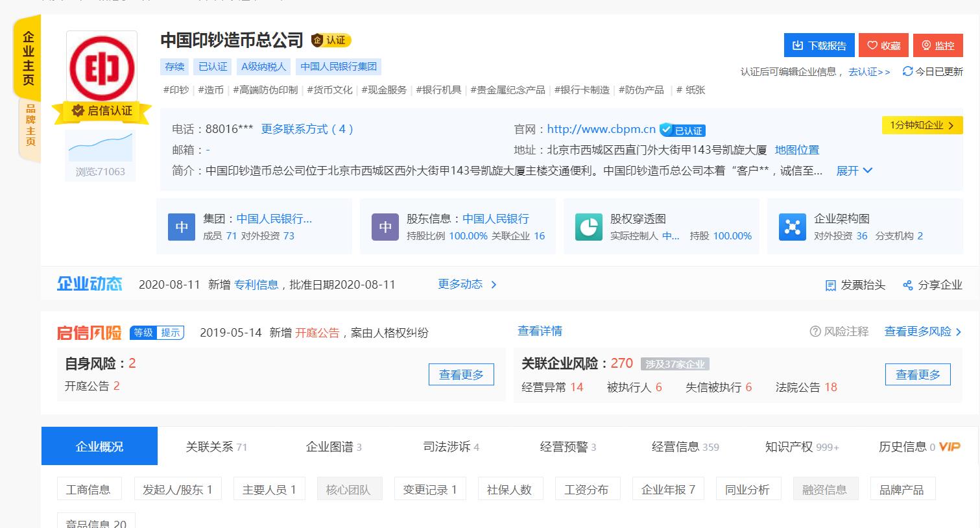980x528 pixels.
Task: Select the 企业主页 side tab
Action: 28,58
